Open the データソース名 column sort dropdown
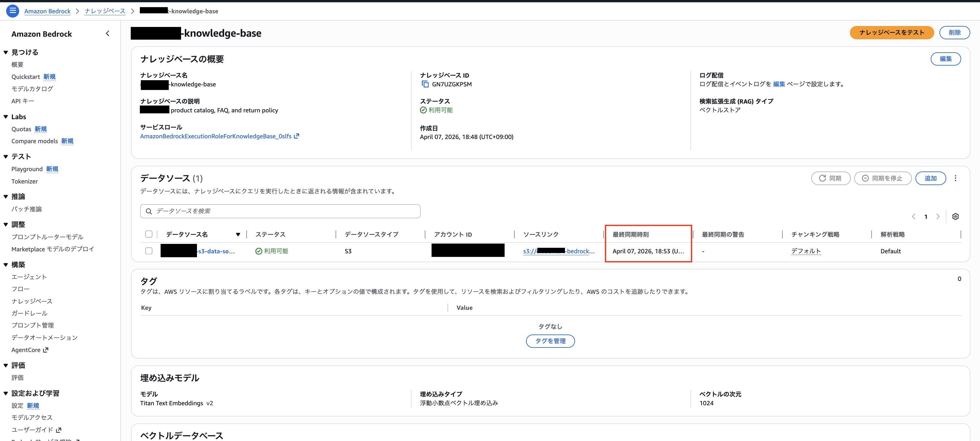 (238, 234)
